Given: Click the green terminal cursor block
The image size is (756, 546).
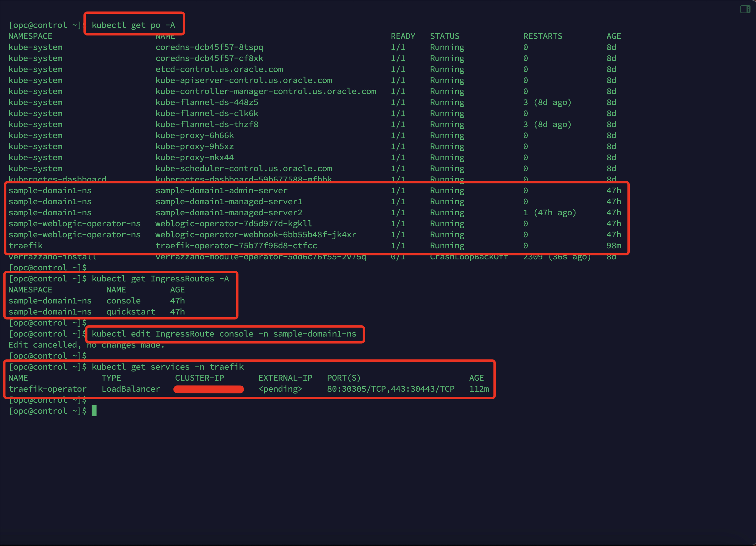Looking at the screenshot, I should 94,411.
